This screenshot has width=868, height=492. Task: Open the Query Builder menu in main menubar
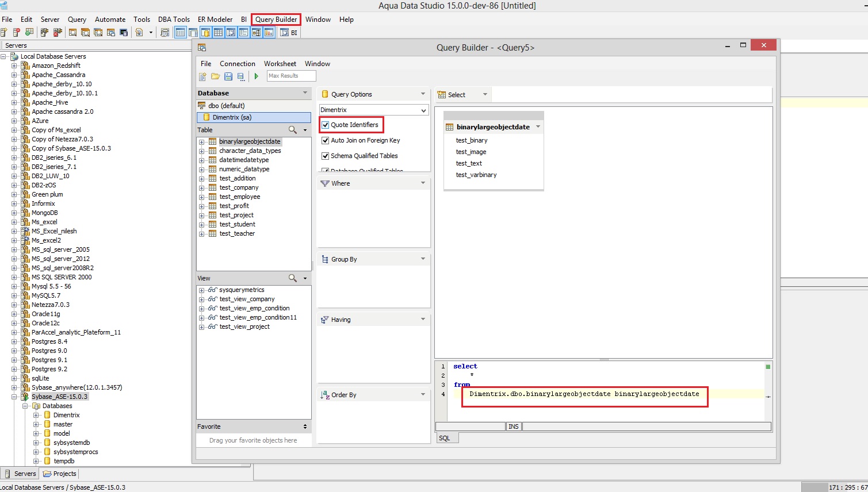tap(276, 20)
